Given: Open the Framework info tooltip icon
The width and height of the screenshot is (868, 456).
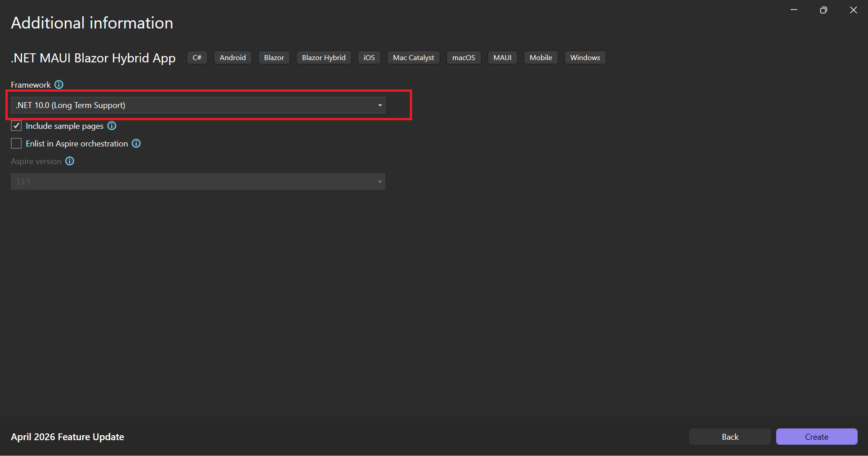Looking at the screenshot, I should 59,85.
